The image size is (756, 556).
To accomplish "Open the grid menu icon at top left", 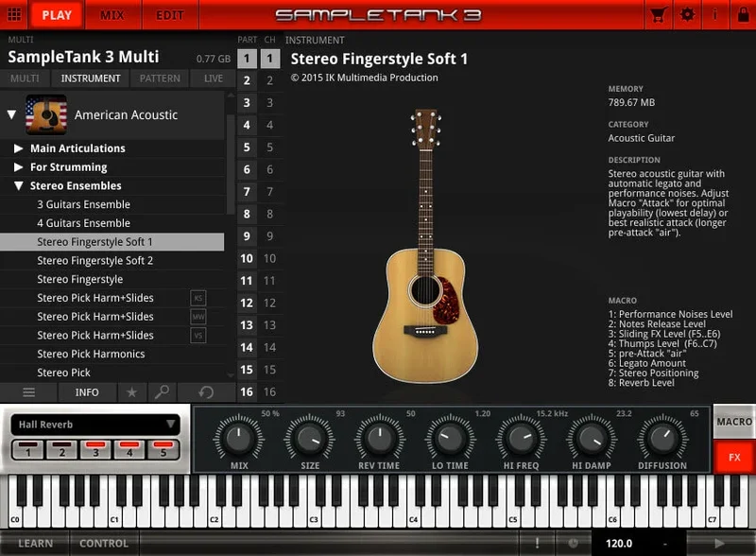I will (x=14, y=14).
